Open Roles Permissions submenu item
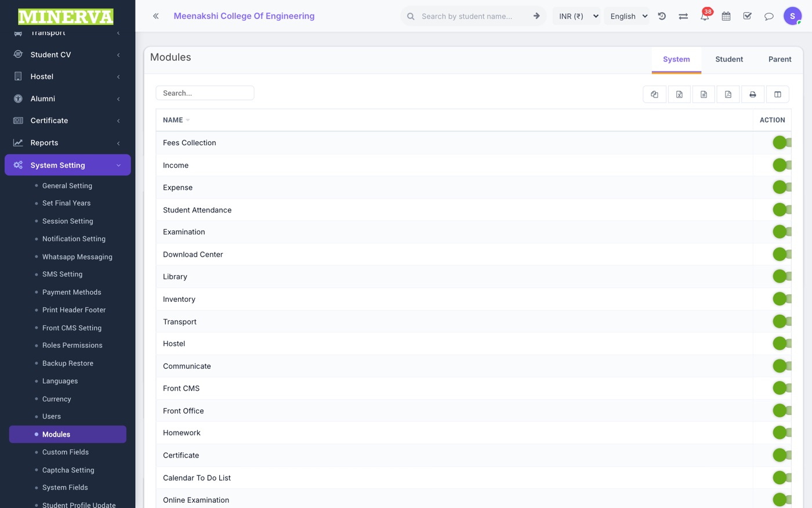The image size is (812, 508). (72, 345)
